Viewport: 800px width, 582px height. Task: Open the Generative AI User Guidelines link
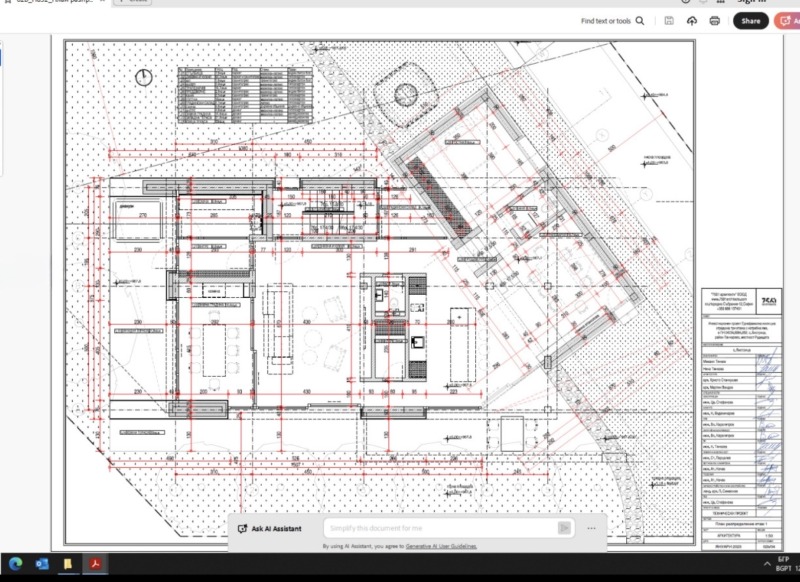click(441, 547)
